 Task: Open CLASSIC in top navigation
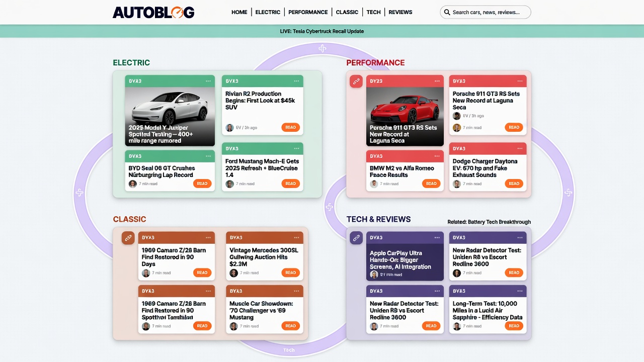click(x=347, y=12)
